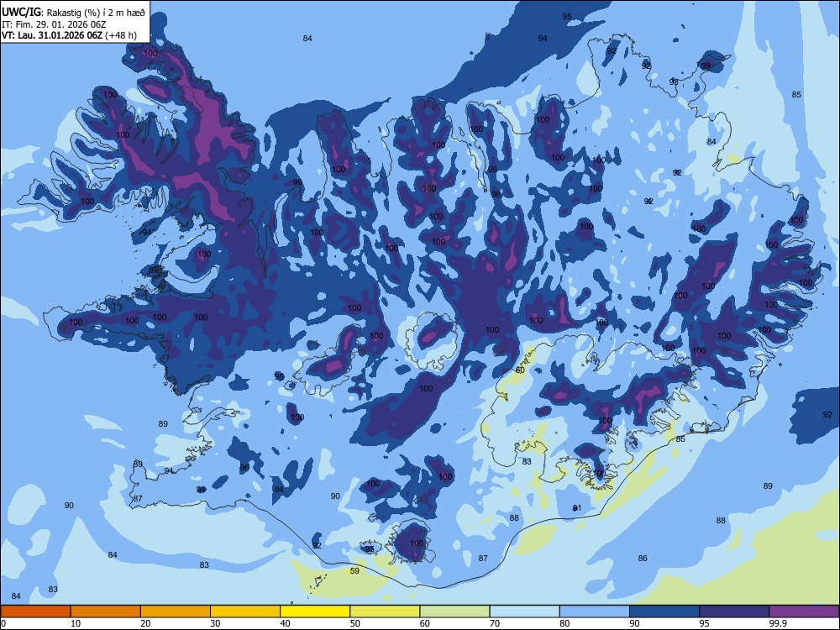
Task: Select the bright yellow 40–50 legend swatch
Action: click(x=315, y=612)
